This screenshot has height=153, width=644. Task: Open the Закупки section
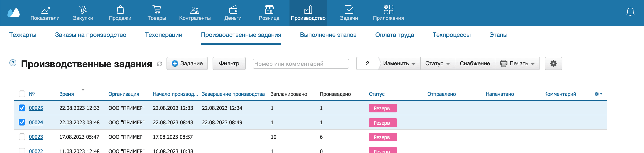(83, 13)
